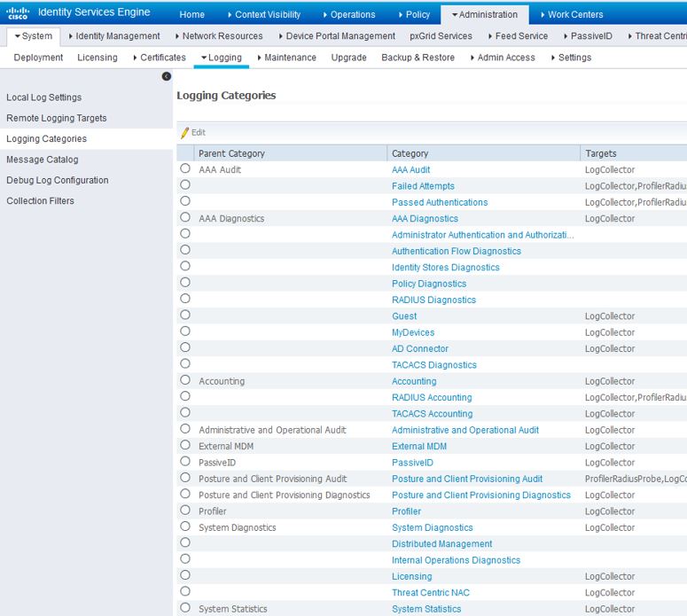The width and height of the screenshot is (687, 616).
Task: Click the Targets column header
Action: (x=634, y=153)
